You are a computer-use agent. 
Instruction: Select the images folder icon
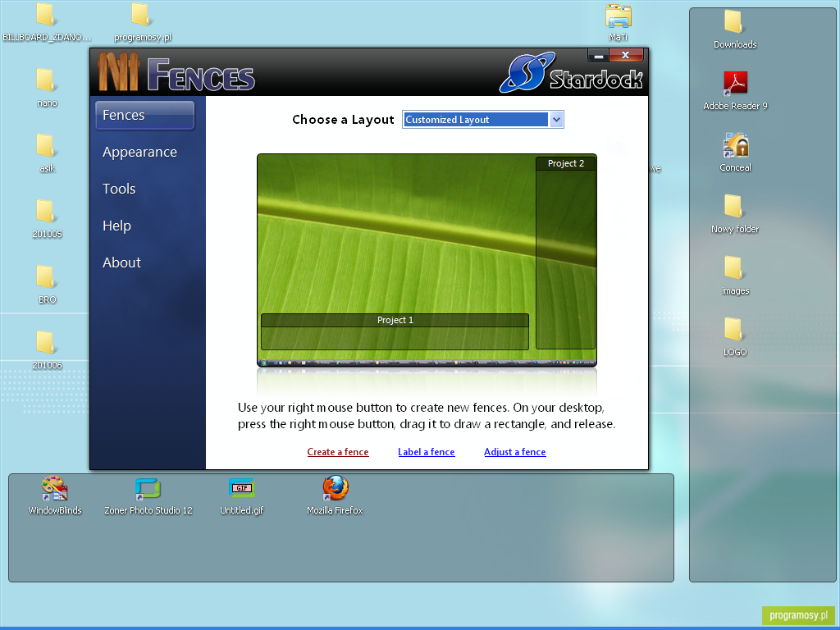734,268
